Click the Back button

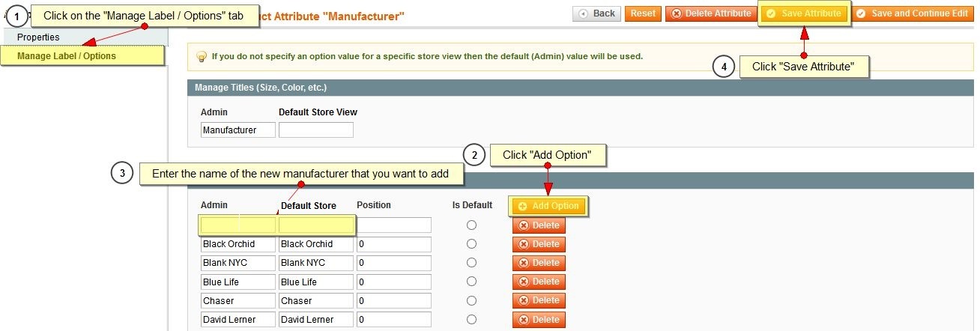click(596, 13)
